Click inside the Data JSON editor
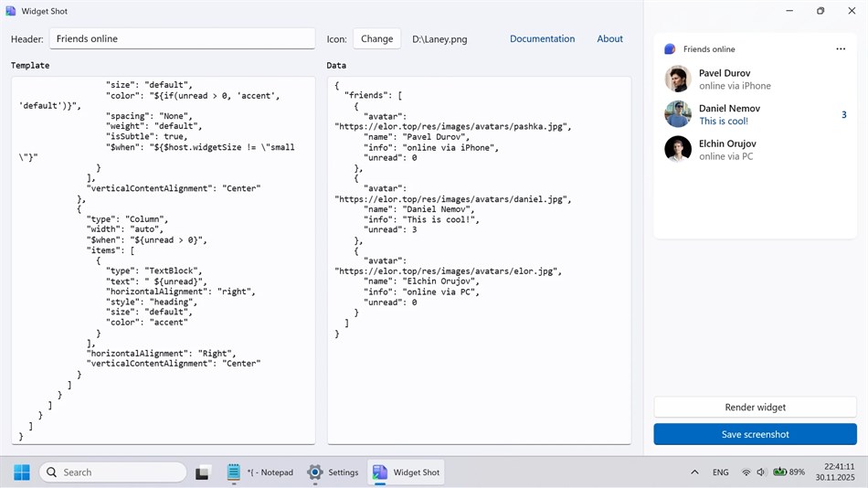The width and height of the screenshot is (868, 488). point(480,260)
